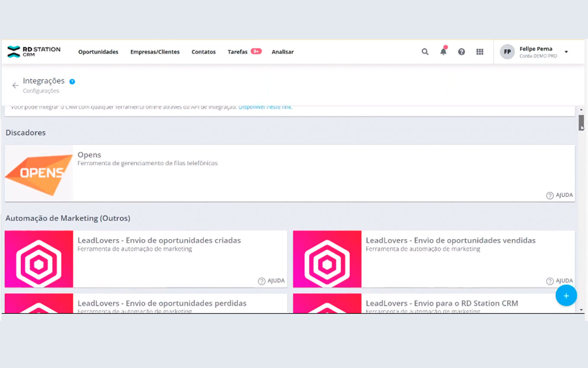The width and height of the screenshot is (588, 368).
Task: Click the Opens logo thumbnail
Action: click(x=39, y=173)
